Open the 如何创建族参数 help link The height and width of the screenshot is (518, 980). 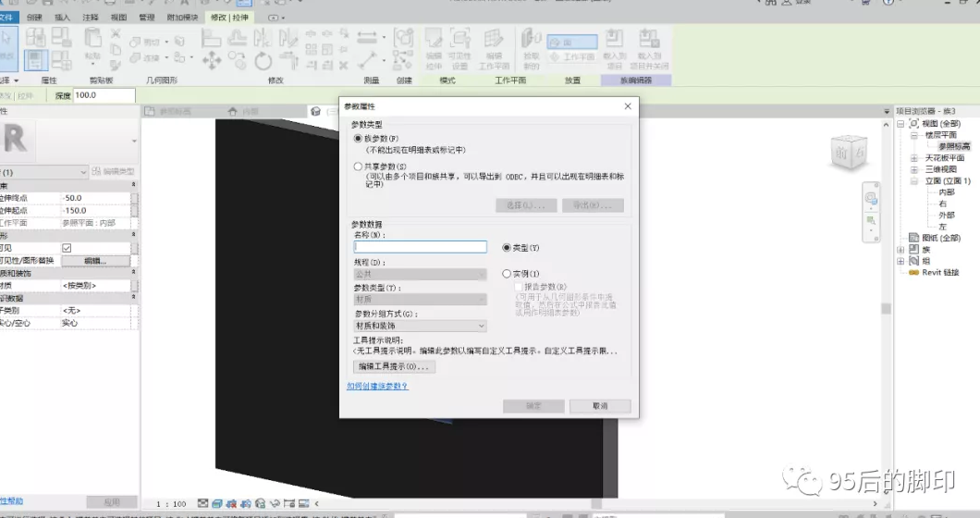pos(377,386)
